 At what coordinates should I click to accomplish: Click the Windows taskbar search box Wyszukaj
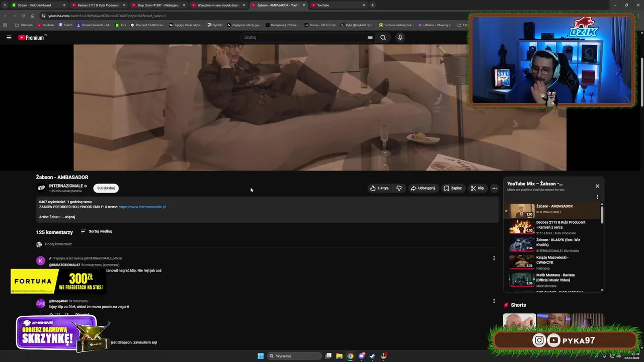pyautogui.click(x=294, y=356)
